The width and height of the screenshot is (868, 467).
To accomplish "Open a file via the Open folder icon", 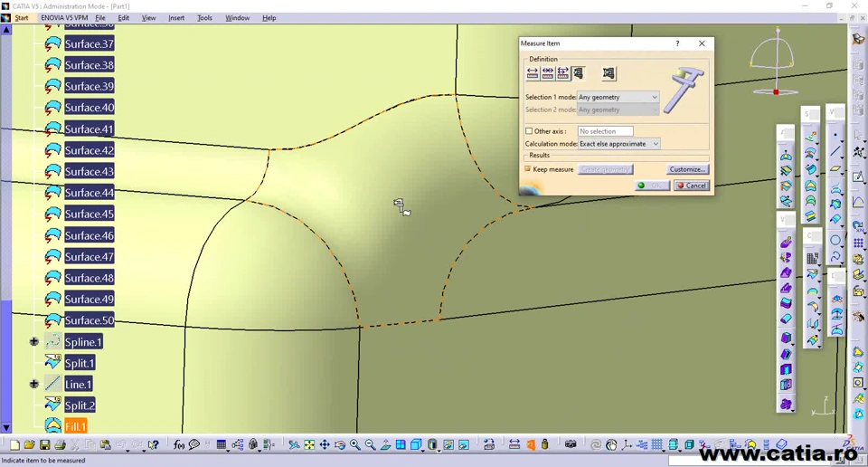I will point(29,444).
